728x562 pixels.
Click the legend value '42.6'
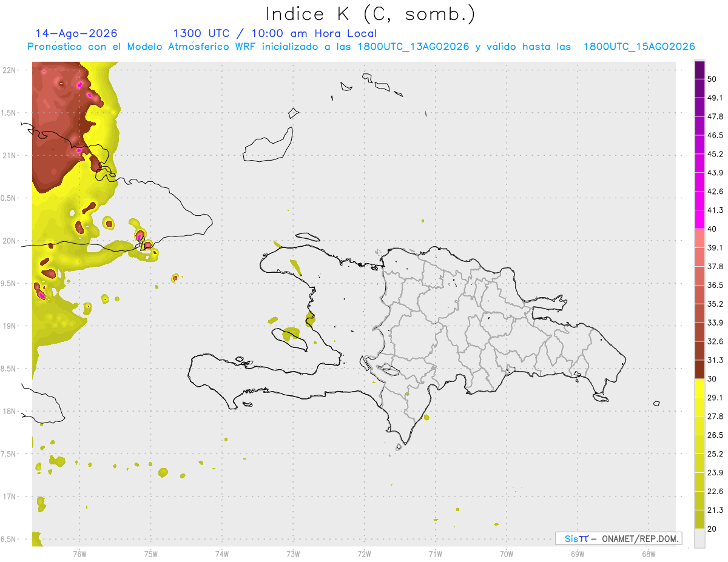tap(715, 192)
